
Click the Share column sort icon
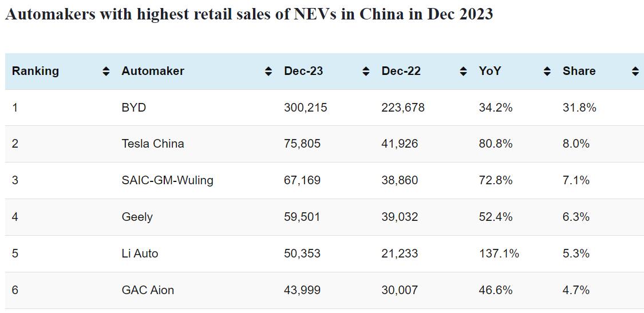635,72
